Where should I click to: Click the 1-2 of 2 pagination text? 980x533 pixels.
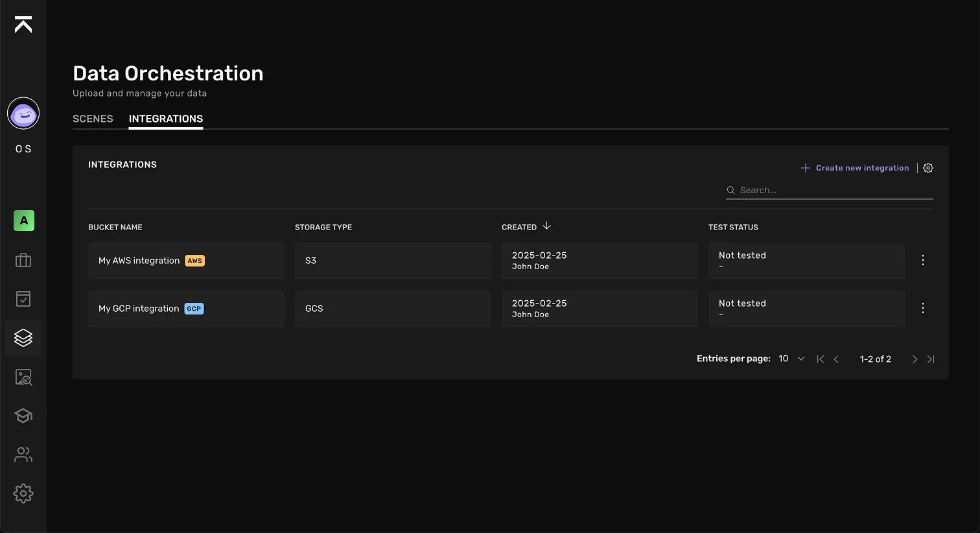pyautogui.click(x=876, y=359)
